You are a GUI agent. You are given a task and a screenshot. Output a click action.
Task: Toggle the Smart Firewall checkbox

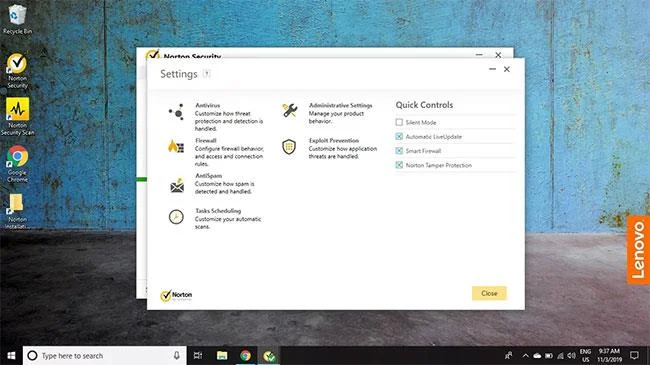pyautogui.click(x=399, y=151)
